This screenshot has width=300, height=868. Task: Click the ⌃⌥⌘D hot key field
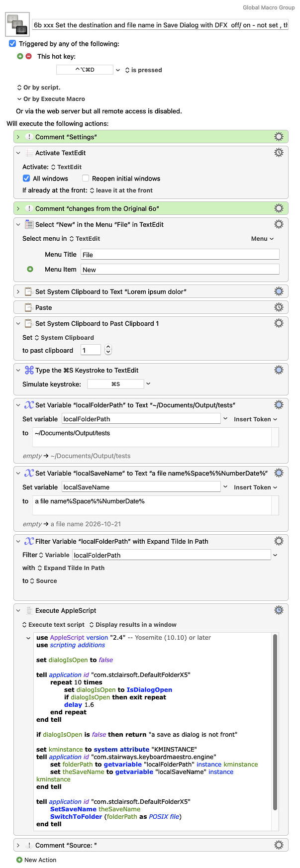[85, 70]
